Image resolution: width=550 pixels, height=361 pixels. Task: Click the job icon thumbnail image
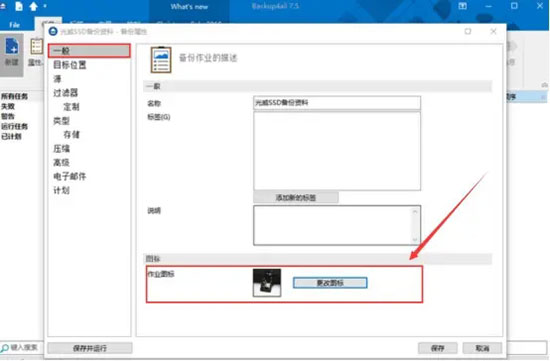tap(267, 283)
